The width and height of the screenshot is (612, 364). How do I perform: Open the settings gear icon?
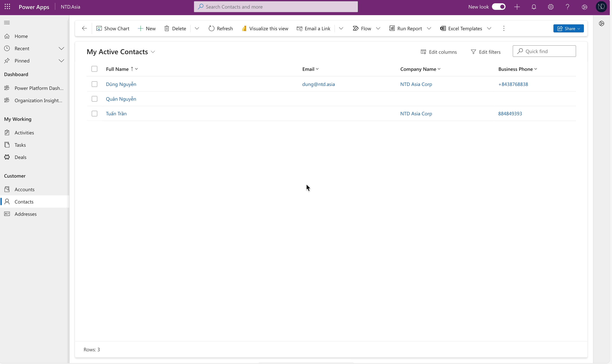point(551,7)
